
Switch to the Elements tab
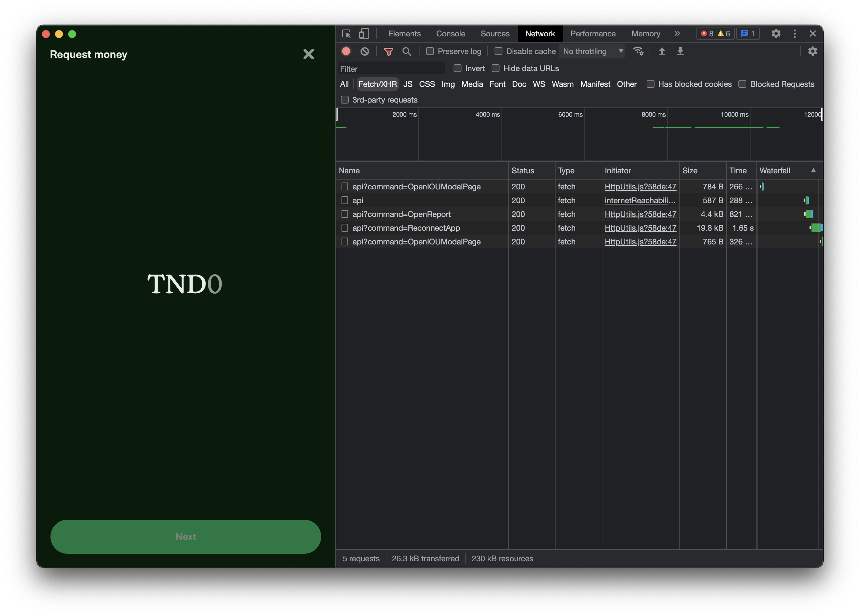point(404,34)
